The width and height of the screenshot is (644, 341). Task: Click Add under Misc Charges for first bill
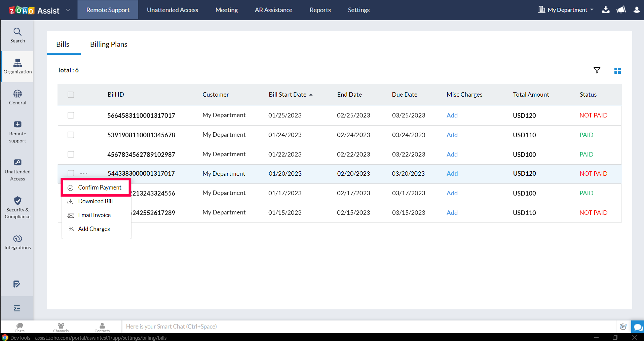pos(452,115)
